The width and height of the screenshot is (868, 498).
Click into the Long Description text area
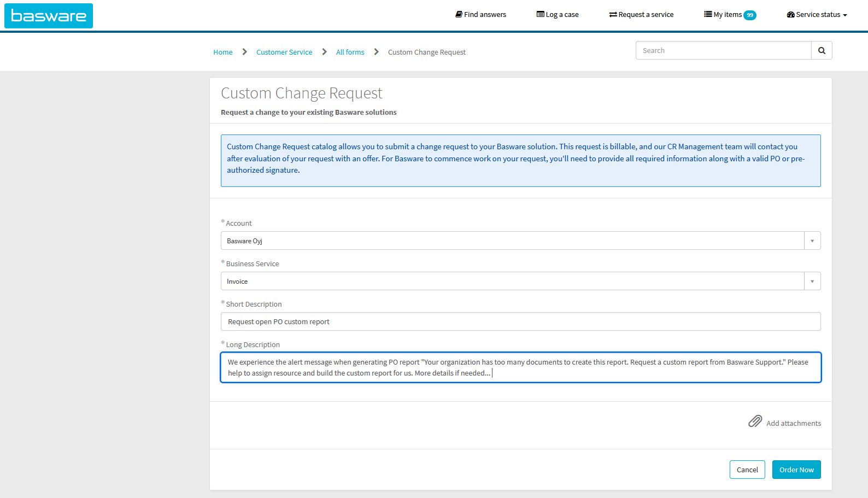[x=521, y=367]
